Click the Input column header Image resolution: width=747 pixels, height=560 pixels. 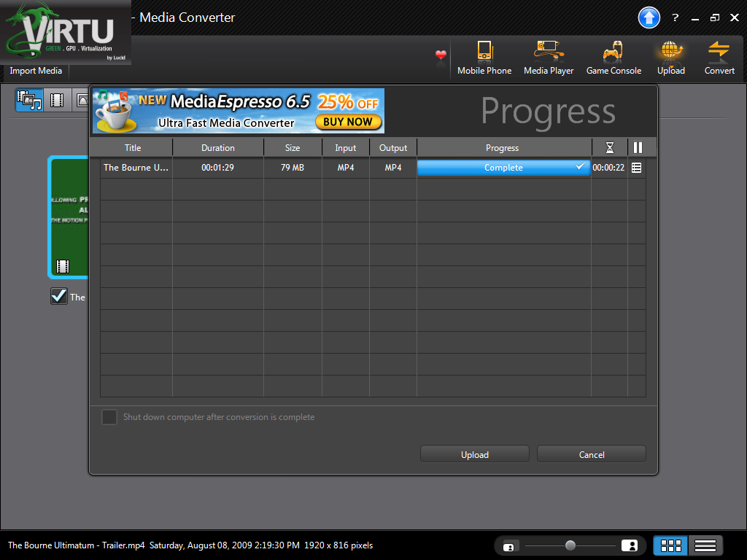click(345, 147)
